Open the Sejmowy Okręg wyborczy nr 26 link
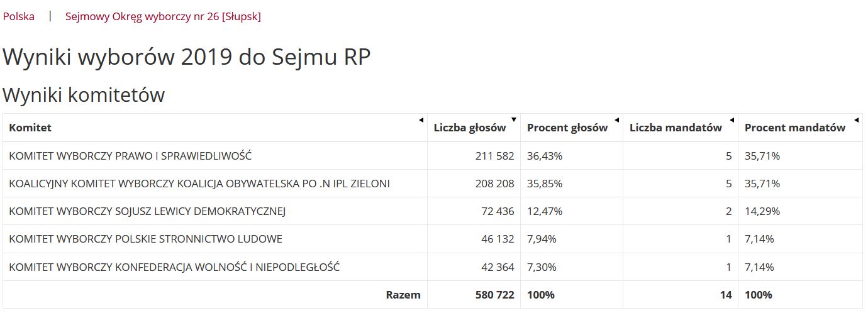The height and width of the screenshot is (313, 868). coord(163,16)
